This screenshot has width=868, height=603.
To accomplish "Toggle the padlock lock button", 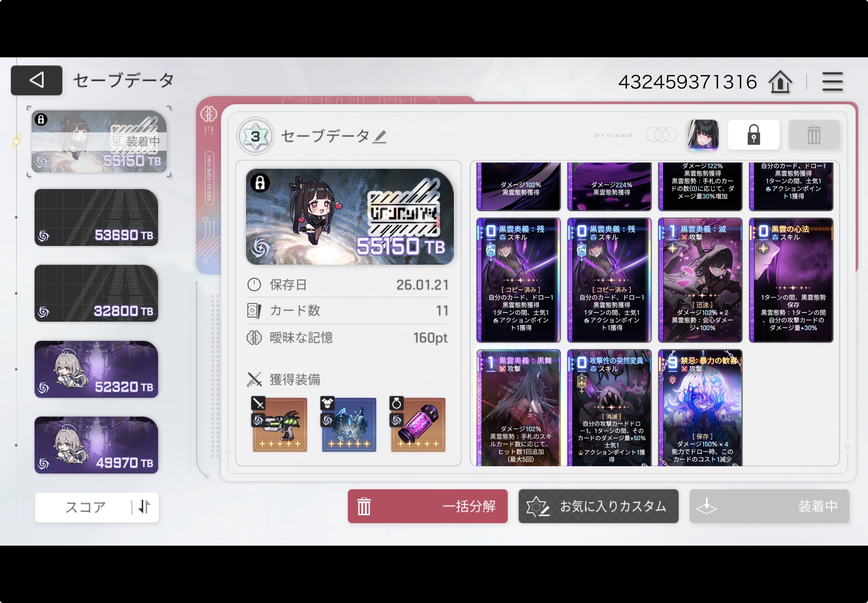I will coord(754,135).
